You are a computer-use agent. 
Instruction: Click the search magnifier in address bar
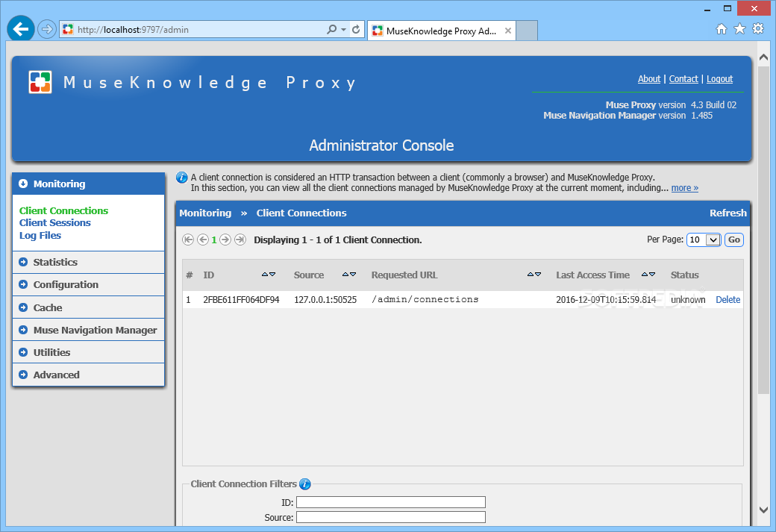pos(331,30)
